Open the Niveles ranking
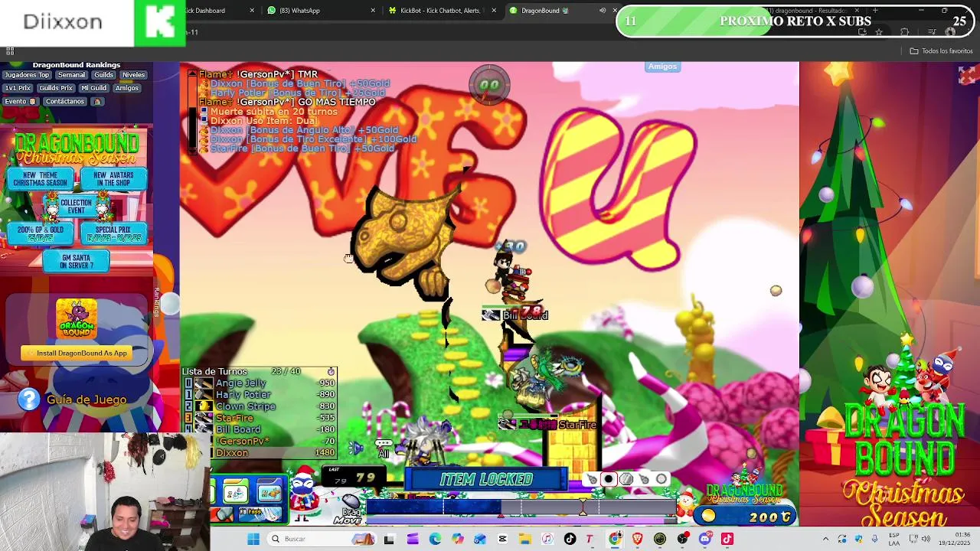Screen dimensions: 980x551 click(x=133, y=75)
